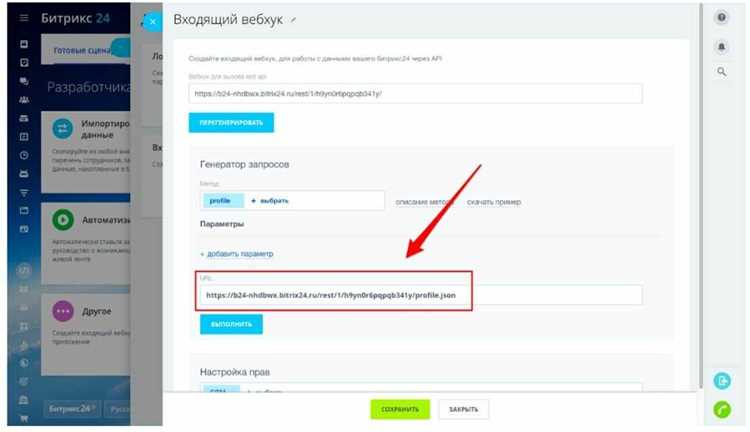
Task: Click the ВЫПОЛНИТЬ button
Action: tap(231, 324)
